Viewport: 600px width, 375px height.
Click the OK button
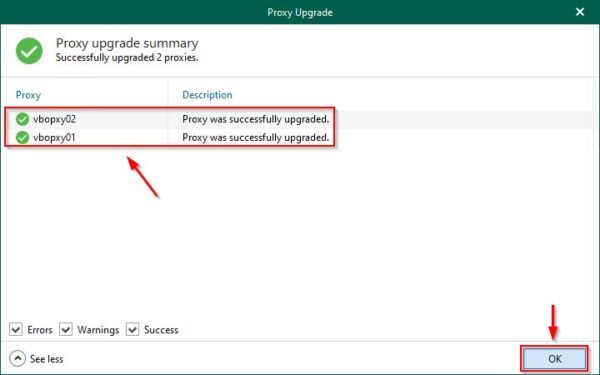point(554,359)
